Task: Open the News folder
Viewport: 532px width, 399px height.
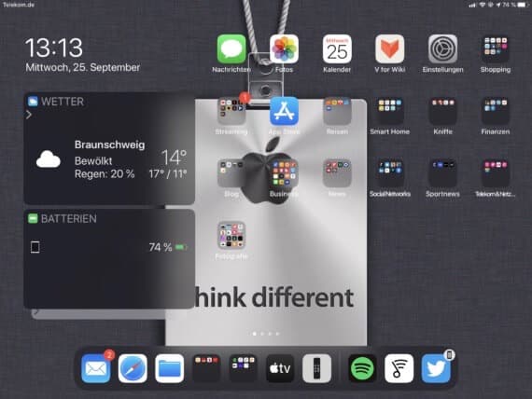Action: coord(337,173)
